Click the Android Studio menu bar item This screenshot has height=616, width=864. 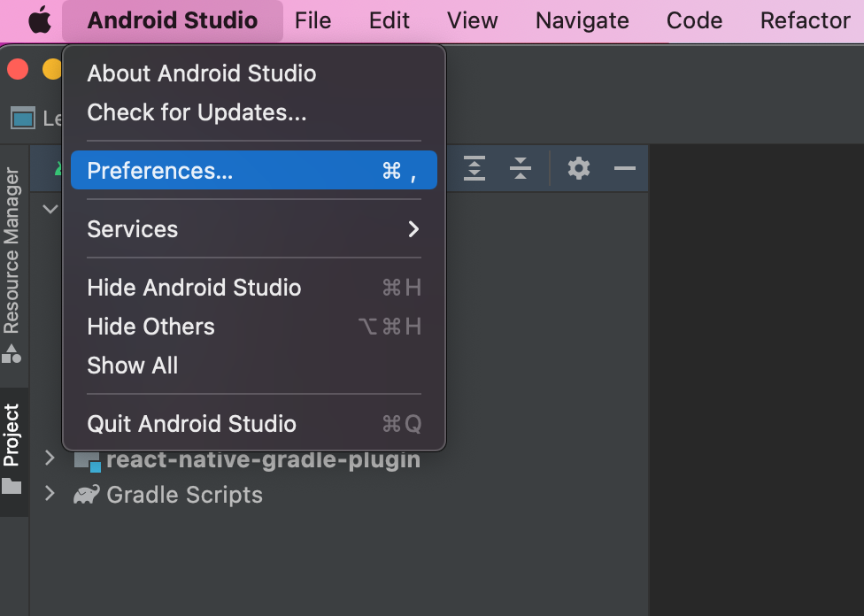point(173,21)
